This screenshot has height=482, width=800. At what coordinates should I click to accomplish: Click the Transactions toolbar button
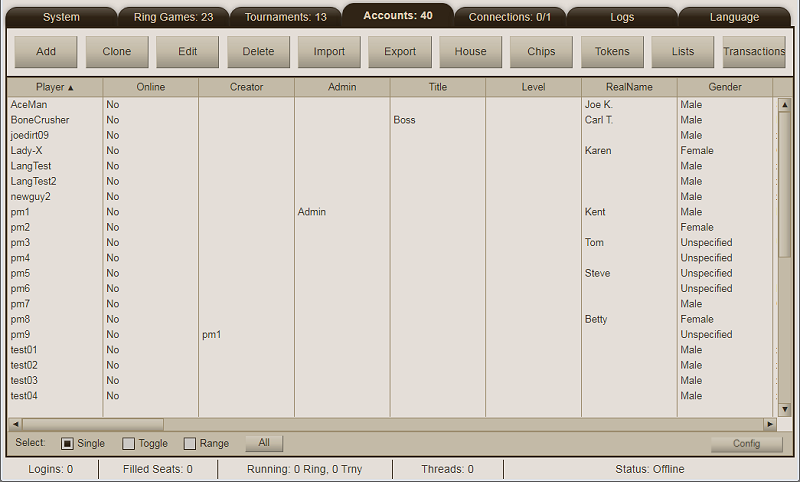pyautogui.click(x=754, y=52)
